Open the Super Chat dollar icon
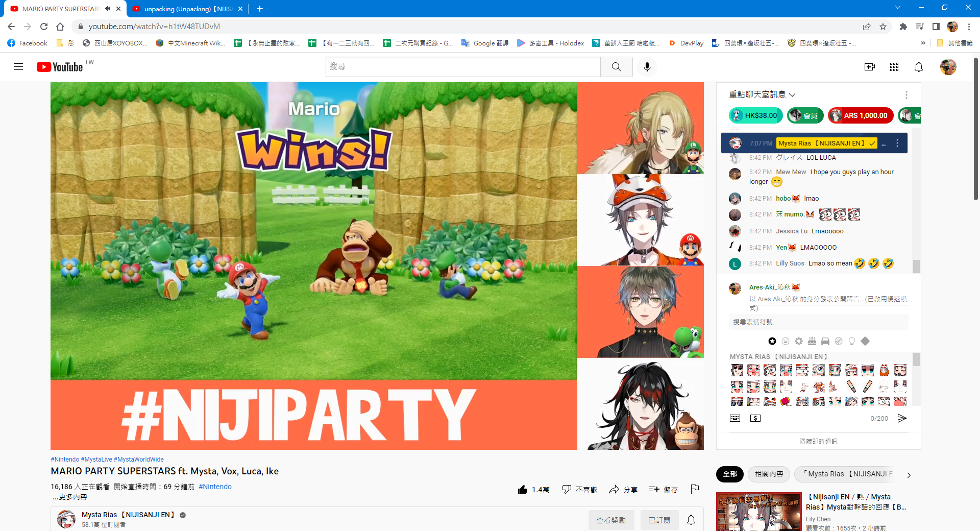This screenshot has height=531, width=980. point(755,418)
